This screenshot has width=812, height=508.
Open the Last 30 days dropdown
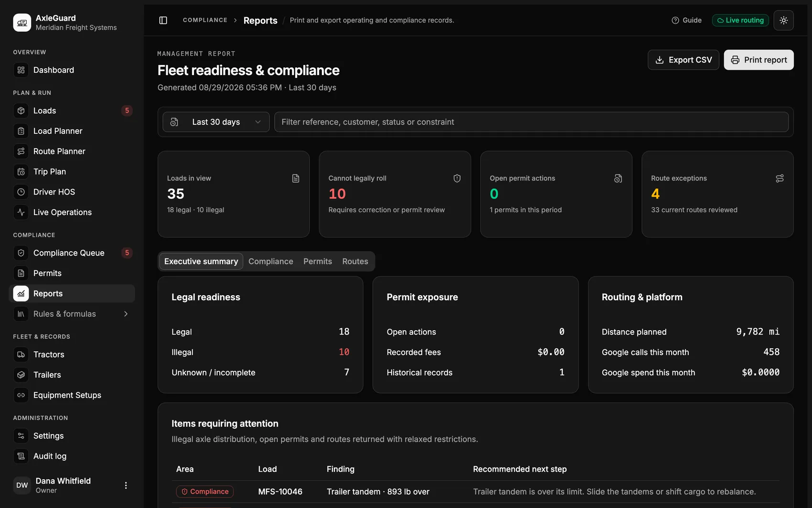pos(216,122)
